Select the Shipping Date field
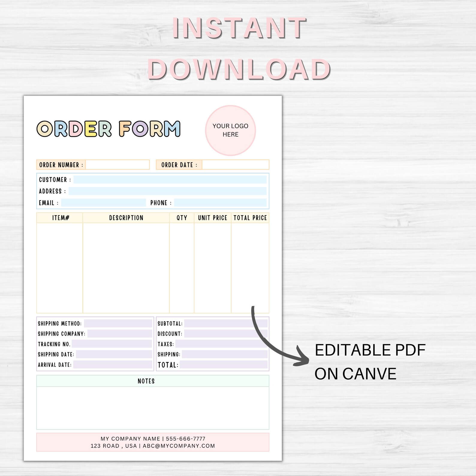Image resolution: width=476 pixels, height=476 pixels. point(114,354)
